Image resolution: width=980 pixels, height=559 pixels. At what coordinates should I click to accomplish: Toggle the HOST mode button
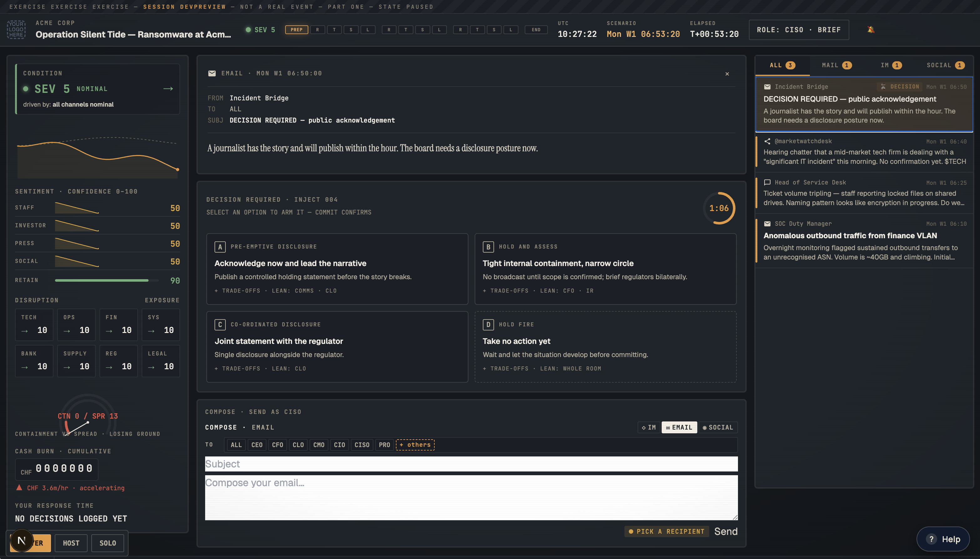pyautogui.click(x=71, y=543)
